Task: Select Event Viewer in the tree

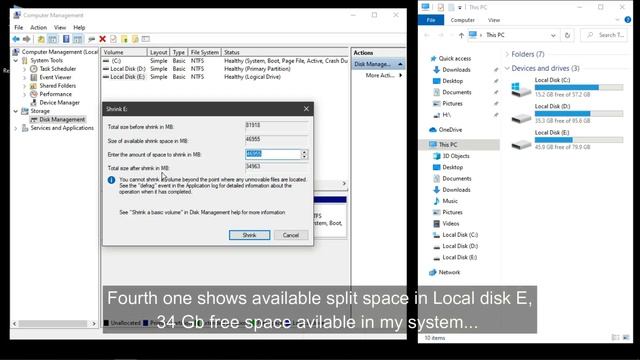Action: 56,77
